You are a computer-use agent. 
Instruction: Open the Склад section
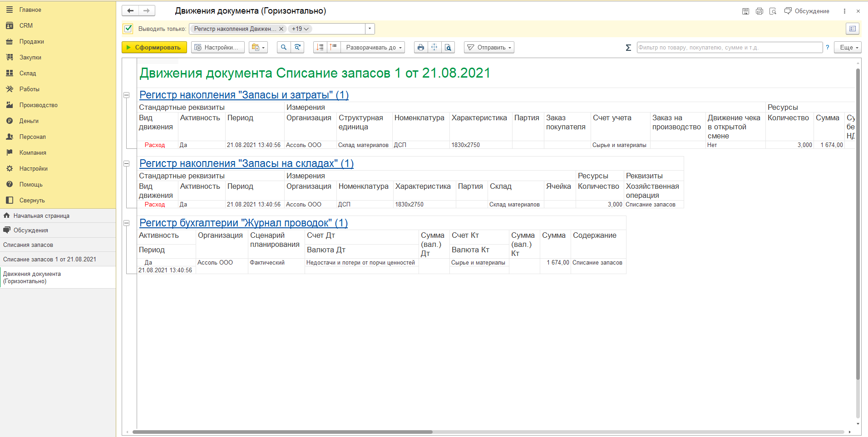(x=27, y=73)
